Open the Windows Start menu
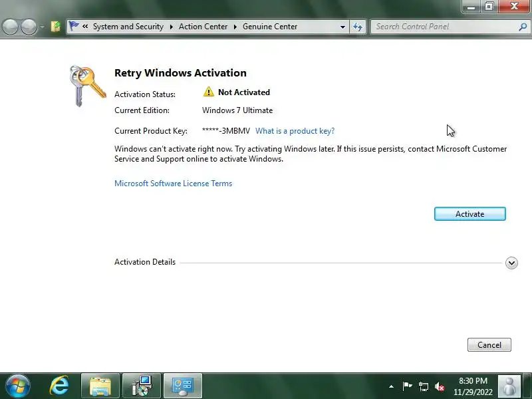 (18, 386)
